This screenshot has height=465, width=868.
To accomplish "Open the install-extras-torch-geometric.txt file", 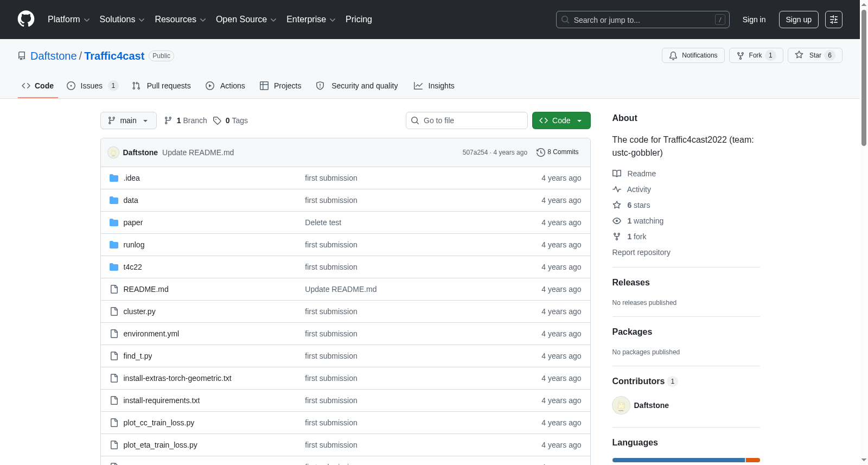I will (x=177, y=378).
